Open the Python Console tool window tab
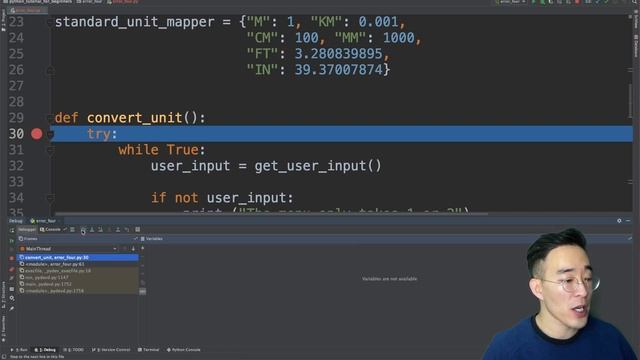Viewport: 640px width, 360px height. [x=184, y=350]
